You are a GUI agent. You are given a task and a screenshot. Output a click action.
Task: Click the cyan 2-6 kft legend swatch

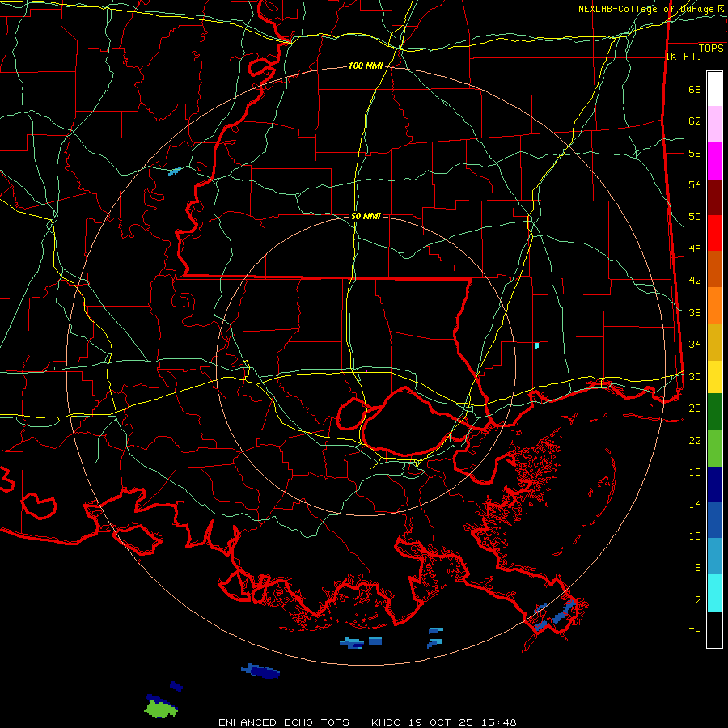714,593
